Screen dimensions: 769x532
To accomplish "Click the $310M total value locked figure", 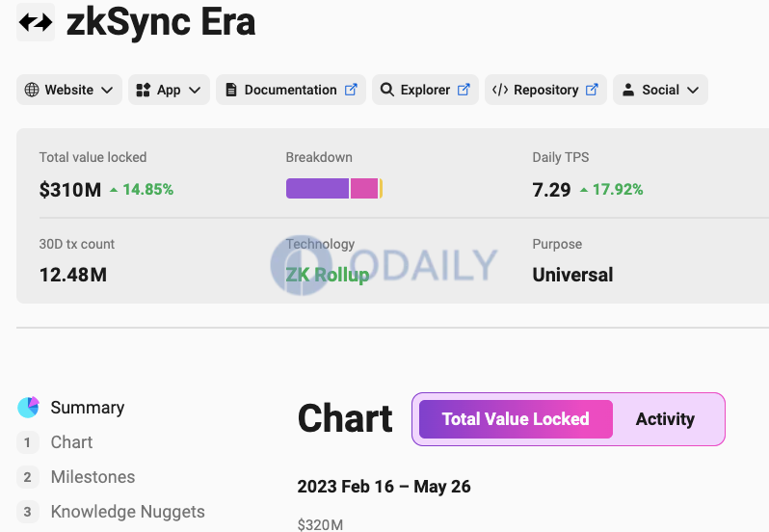I will point(70,190).
